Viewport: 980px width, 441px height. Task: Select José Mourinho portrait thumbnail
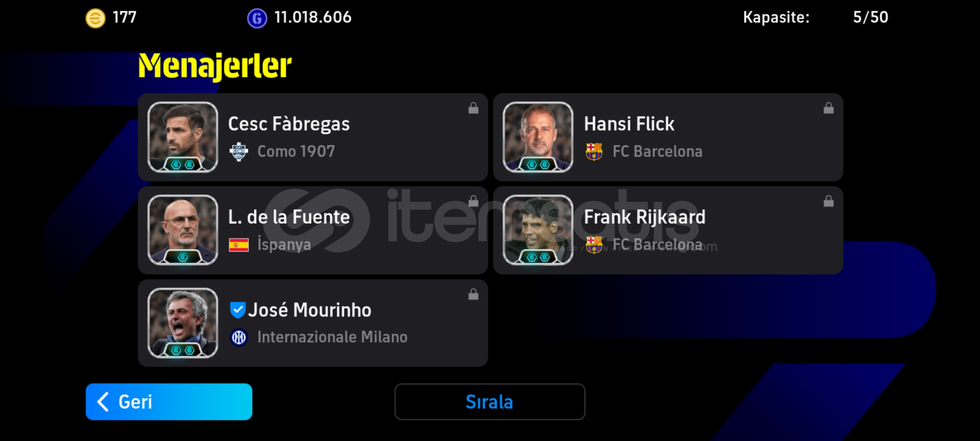pos(182,323)
